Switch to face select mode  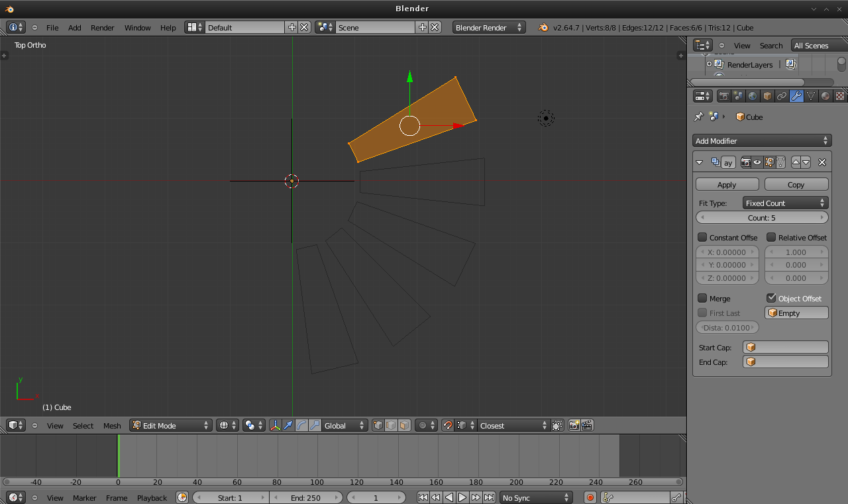click(403, 425)
